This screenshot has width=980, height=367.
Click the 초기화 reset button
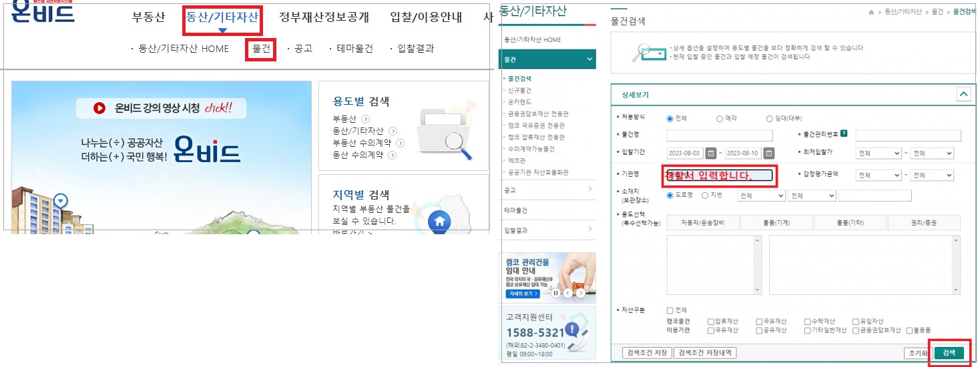(x=917, y=352)
